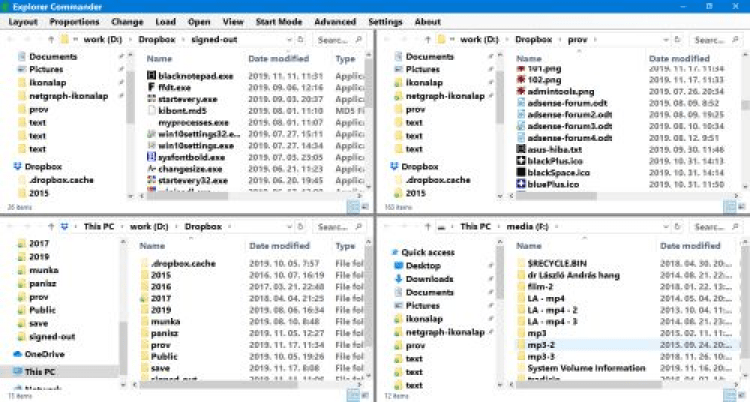Click Downloads icon in media (F:) tree
The image size is (750, 402).
click(398, 279)
